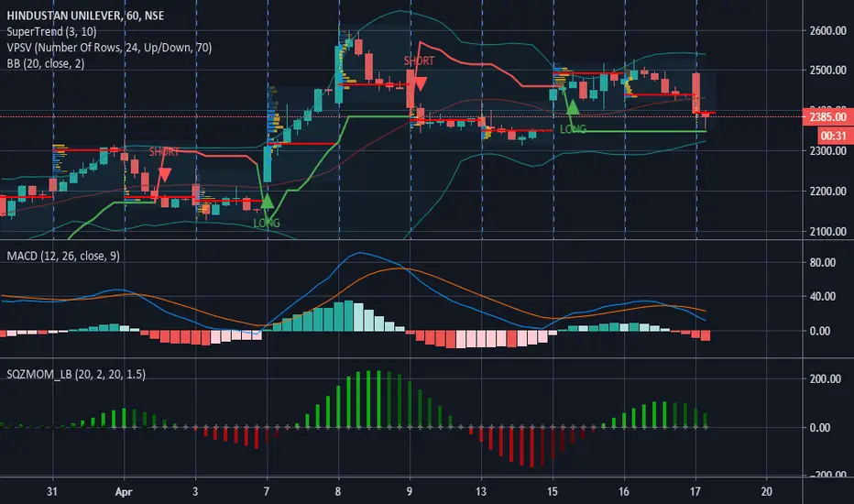Click the Apr date label on time axis

click(124, 491)
